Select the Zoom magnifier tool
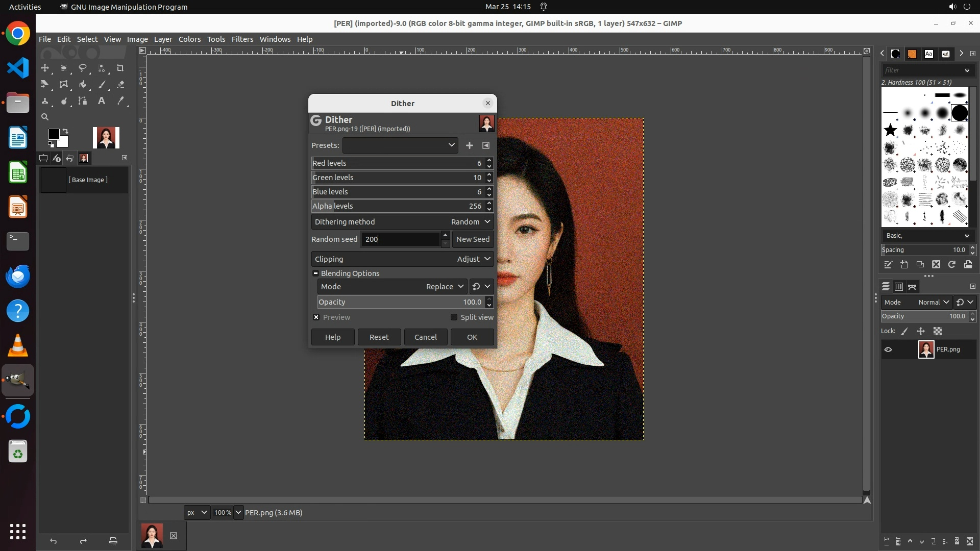This screenshot has width=980, height=551. point(45,117)
